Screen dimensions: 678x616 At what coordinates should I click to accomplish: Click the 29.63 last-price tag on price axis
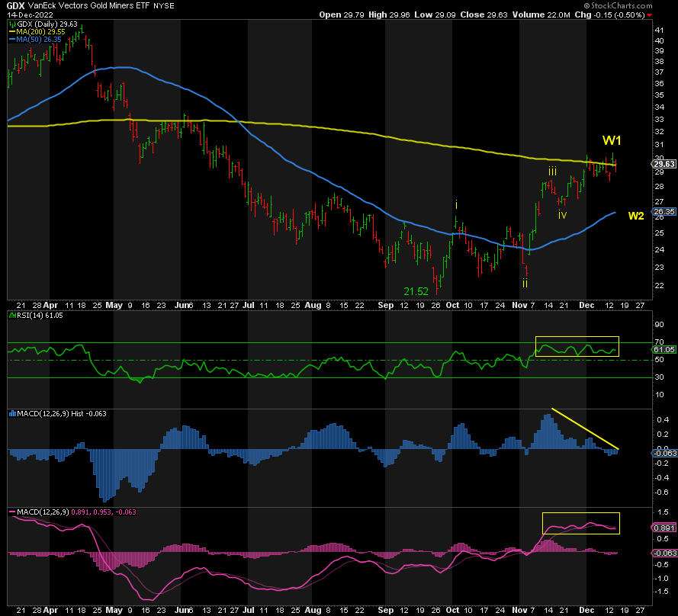click(x=664, y=164)
